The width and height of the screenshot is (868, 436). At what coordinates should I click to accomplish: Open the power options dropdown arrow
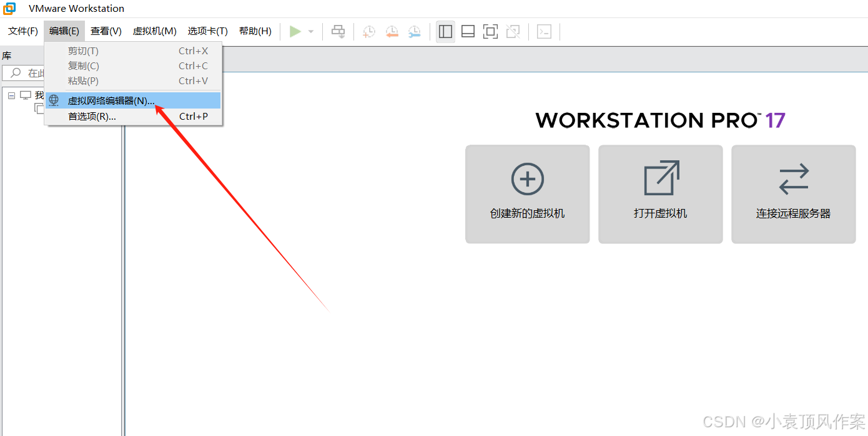[x=311, y=31]
